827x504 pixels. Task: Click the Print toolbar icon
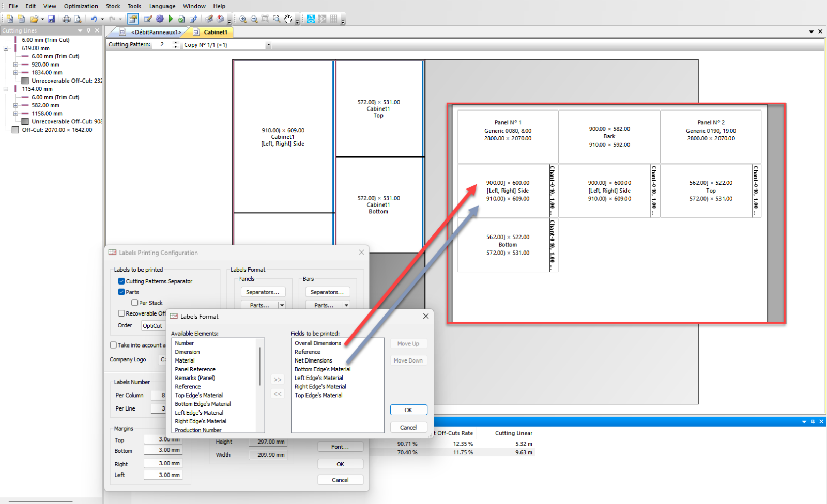(66, 19)
